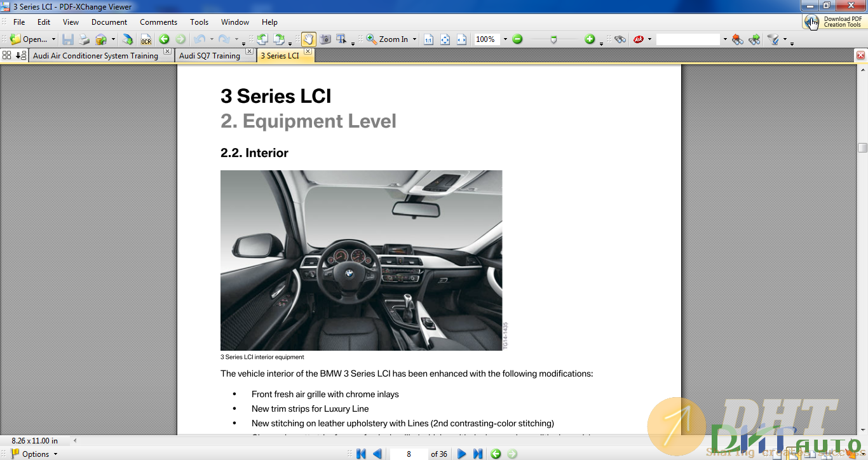
Task: Click the page number field showing 8
Action: 409,454
